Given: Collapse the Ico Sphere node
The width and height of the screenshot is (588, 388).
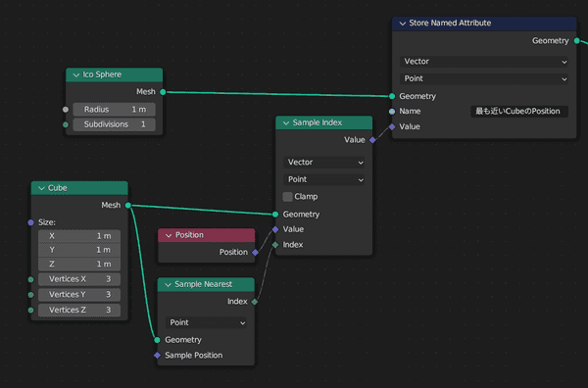Looking at the screenshot, I should click(x=76, y=75).
